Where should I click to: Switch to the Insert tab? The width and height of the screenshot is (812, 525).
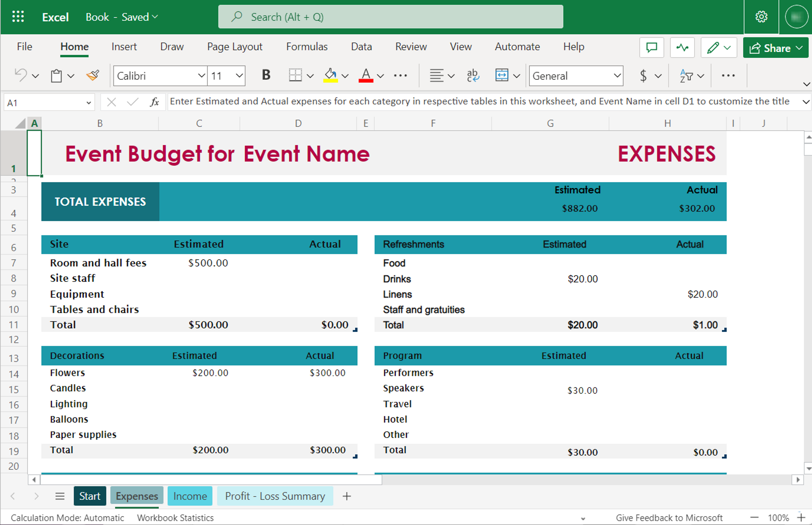(124, 47)
